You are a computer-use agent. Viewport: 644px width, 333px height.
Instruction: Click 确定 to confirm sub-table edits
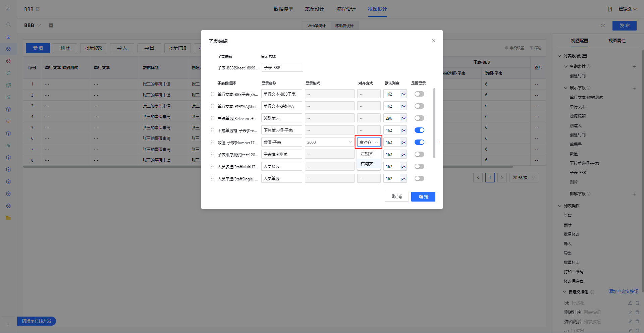click(x=423, y=197)
